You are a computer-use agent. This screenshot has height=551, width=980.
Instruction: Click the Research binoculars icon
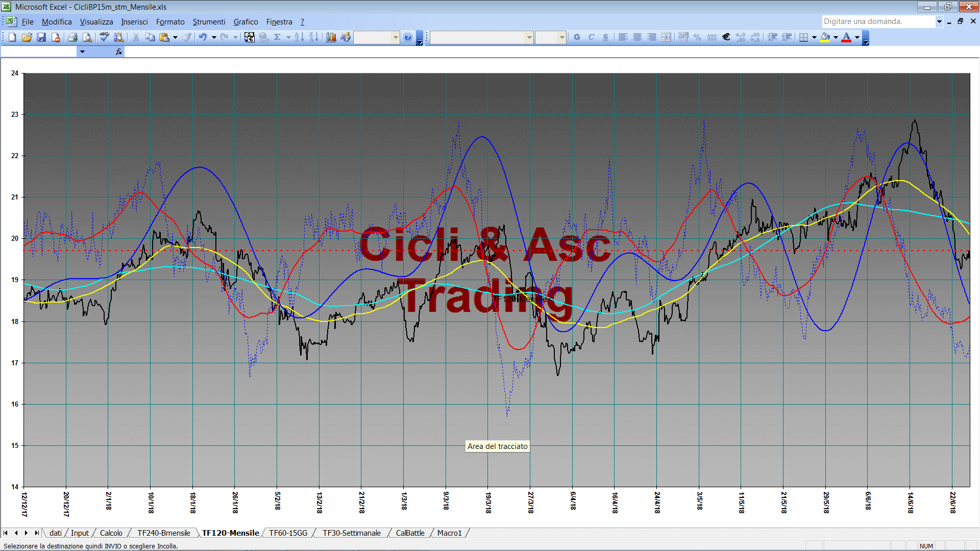[119, 37]
